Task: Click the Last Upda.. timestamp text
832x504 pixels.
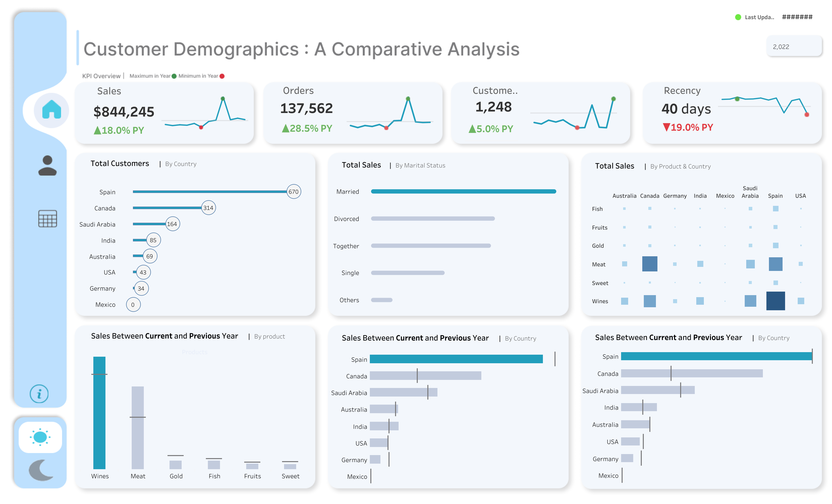Action: click(759, 17)
